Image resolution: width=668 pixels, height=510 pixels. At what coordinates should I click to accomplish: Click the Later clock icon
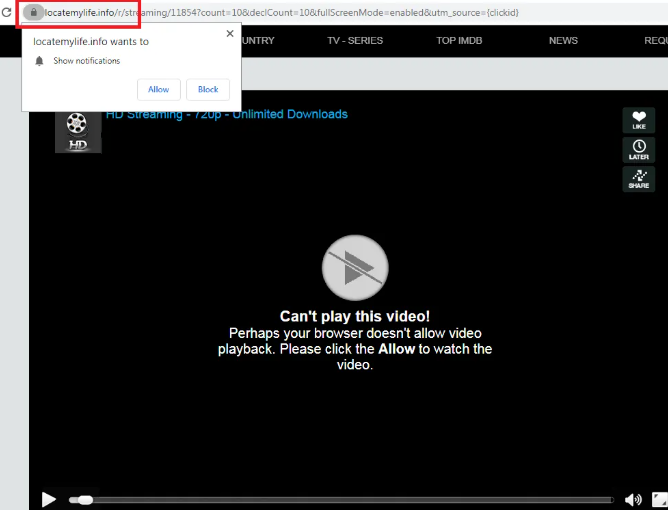pyautogui.click(x=638, y=150)
